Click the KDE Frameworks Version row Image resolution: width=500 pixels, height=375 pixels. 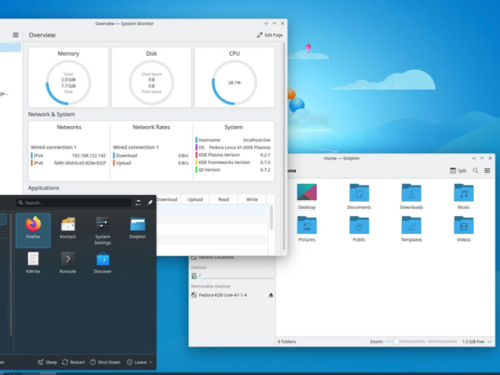click(233, 162)
